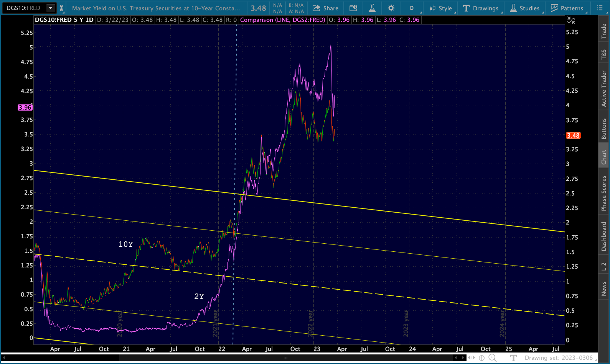The height and width of the screenshot is (364, 610).
Task: Click the Share button
Action: point(325,8)
